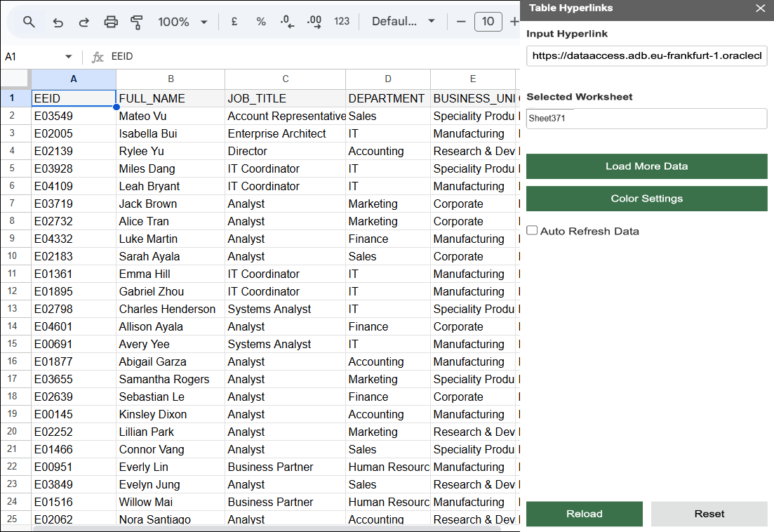774x532 pixels.
Task: Enable Auto Refresh Data
Action: pos(532,230)
